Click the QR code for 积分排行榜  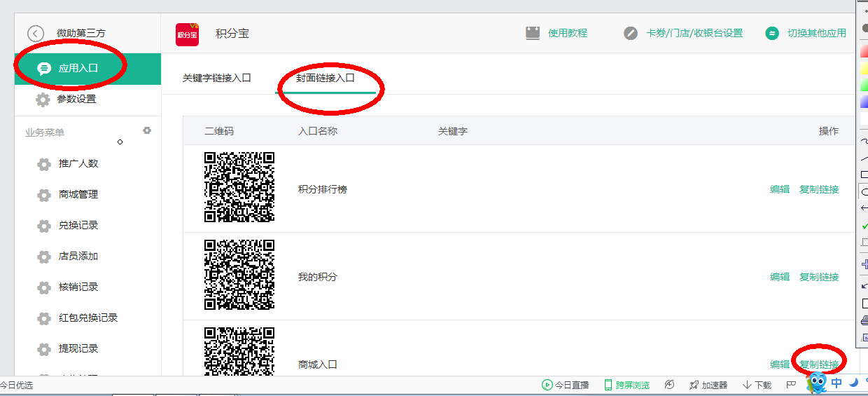click(x=239, y=187)
